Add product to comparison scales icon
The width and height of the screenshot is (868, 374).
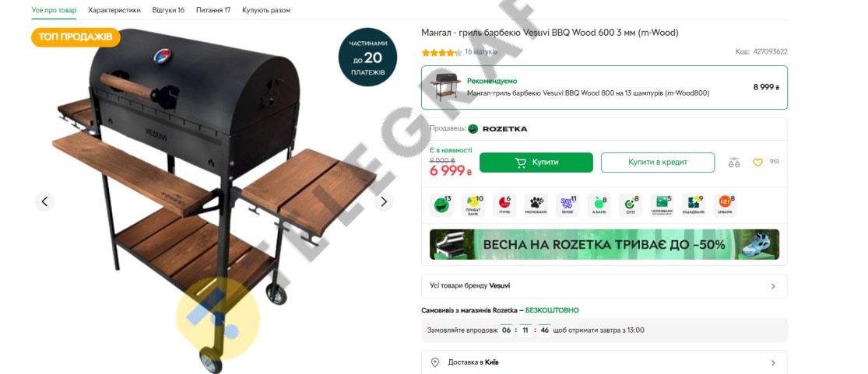[x=734, y=163]
